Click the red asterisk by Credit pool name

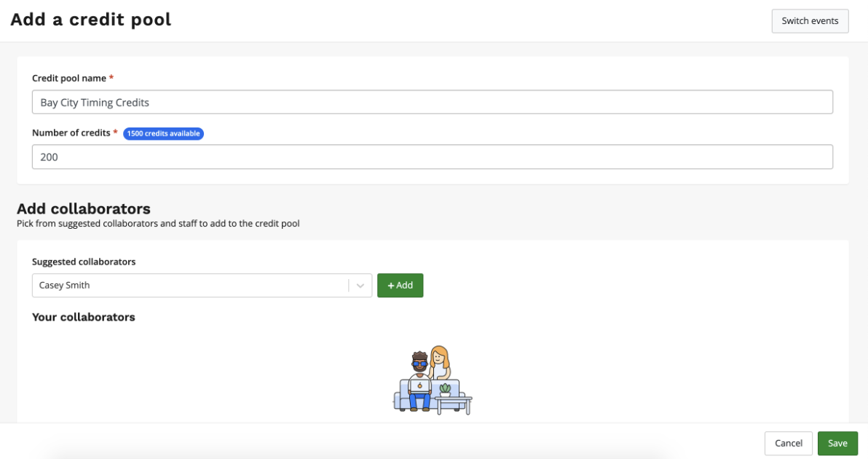[111, 78]
